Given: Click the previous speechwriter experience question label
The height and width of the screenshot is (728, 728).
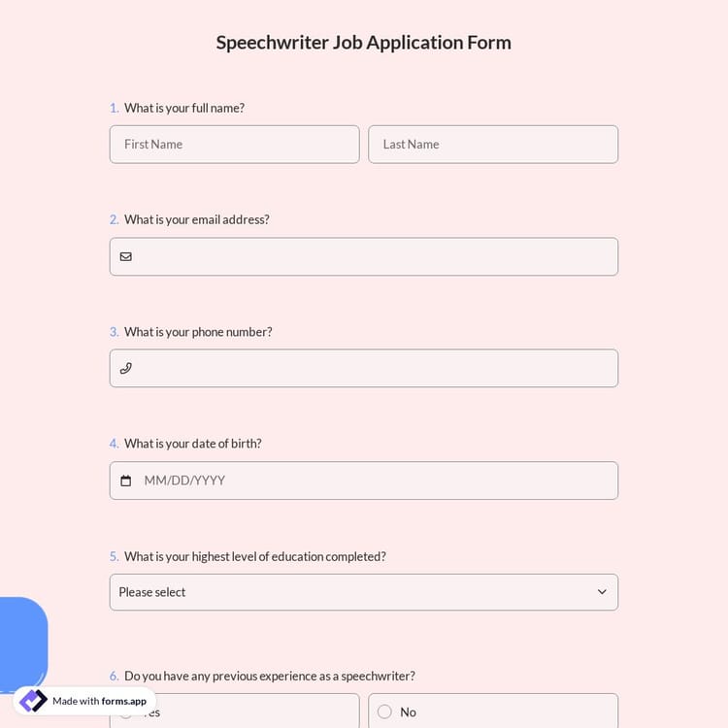Looking at the screenshot, I should point(270,676).
